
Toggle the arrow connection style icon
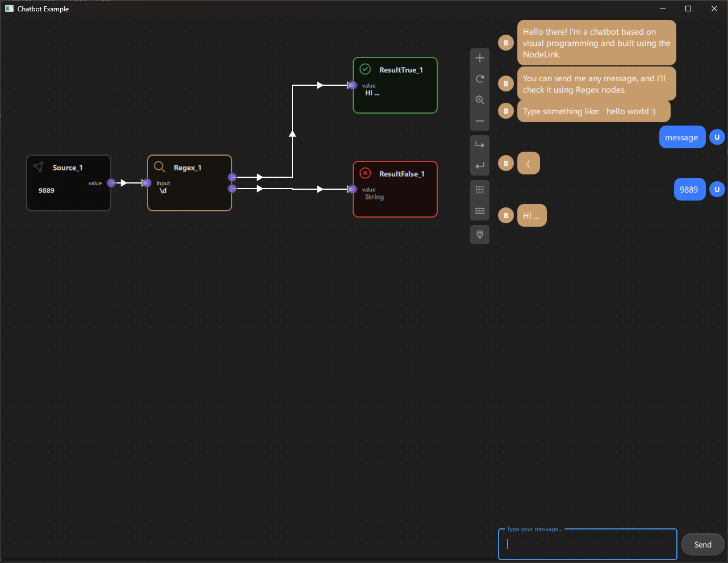point(480,144)
